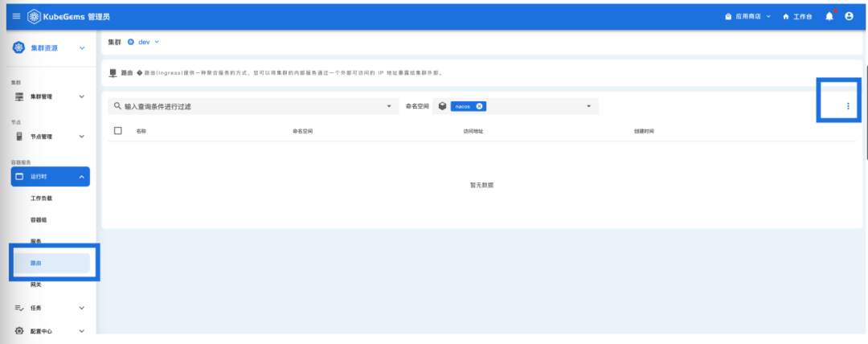The height and width of the screenshot is (344, 868).
Task: Go to 工作台 workspace
Action: [798, 17]
